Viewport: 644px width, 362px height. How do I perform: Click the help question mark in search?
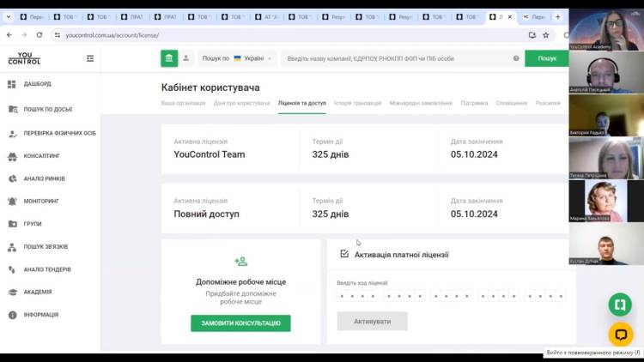pos(516,58)
